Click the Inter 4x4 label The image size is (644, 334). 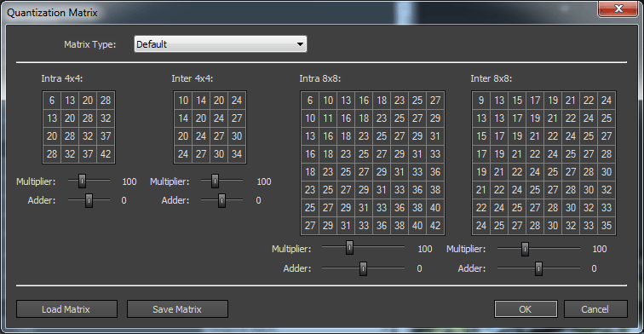click(x=193, y=78)
